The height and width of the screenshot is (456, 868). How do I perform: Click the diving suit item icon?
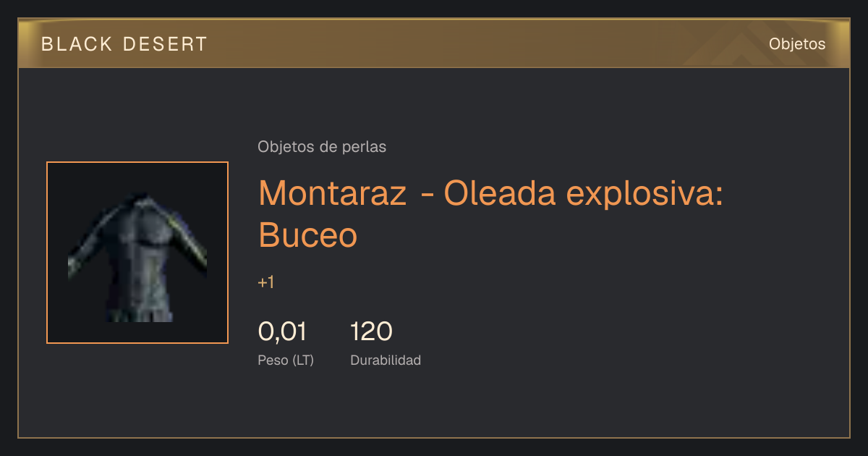(137, 253)
